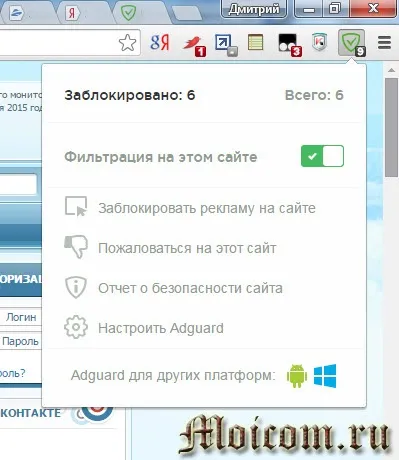Open the Yandex 8Я extension icon
Screen dimensions: 399x460
click(160, 43)
